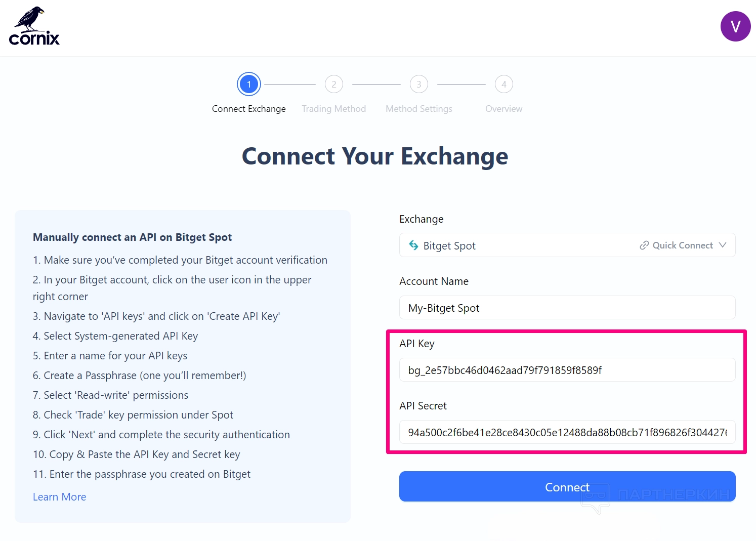The height and width of the screenshot is (541, 756).
Task: Click the Bitget exchange icon
Action: click(413, 245)
